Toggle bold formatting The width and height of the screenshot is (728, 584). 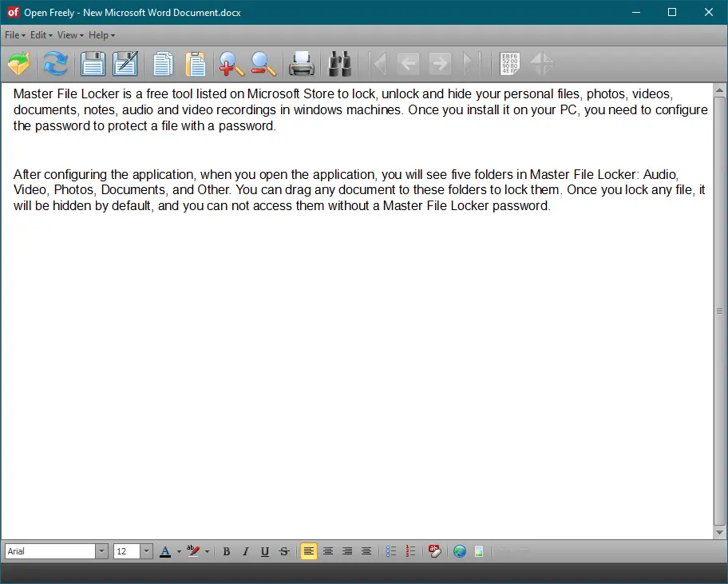pyautogui.click(x=227, y=551)
